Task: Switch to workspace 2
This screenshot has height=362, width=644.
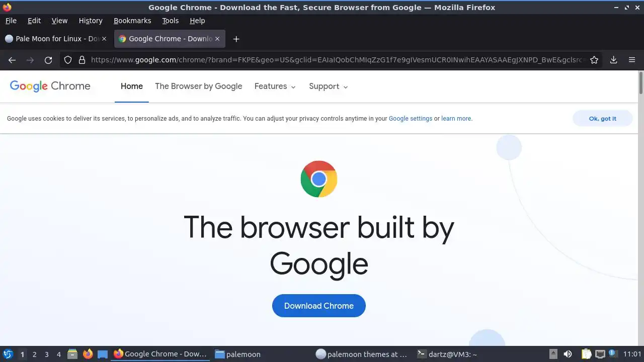Action: point(34,354)
